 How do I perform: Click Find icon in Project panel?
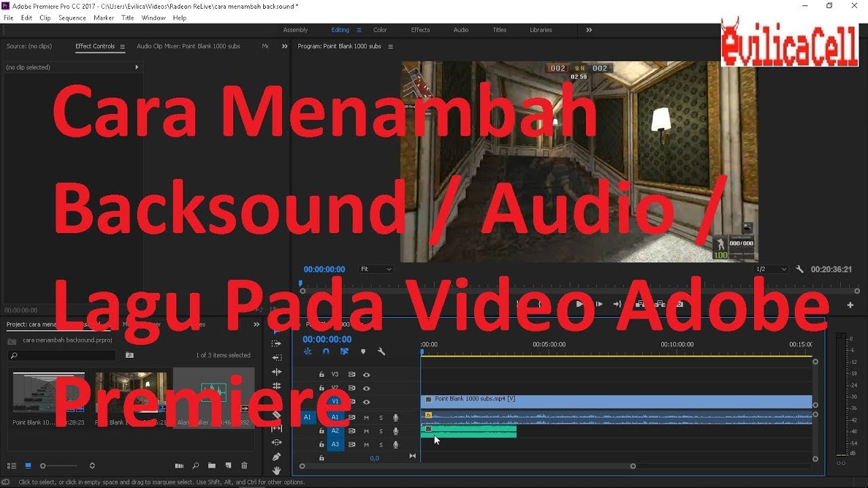pyautogui.click(x=195, y=466)
